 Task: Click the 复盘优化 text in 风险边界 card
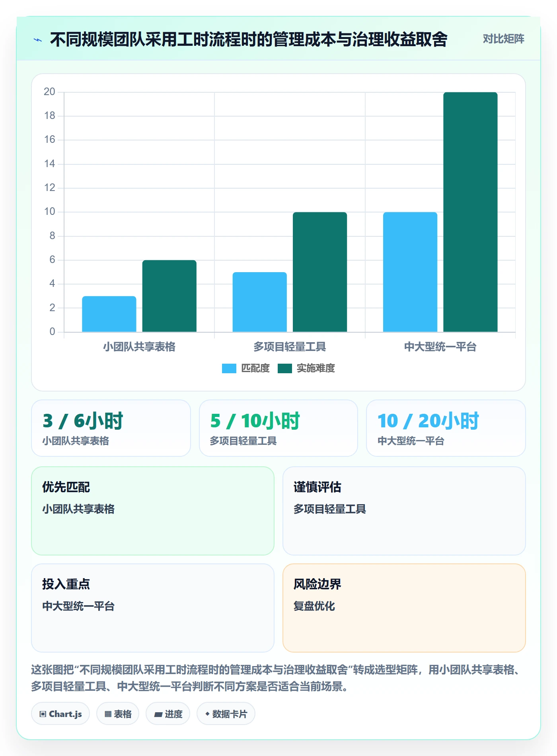(314, 606)
